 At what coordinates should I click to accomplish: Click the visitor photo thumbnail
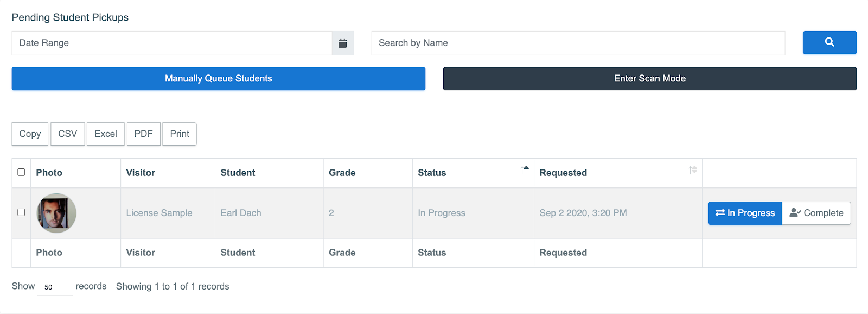click(56, 213)
